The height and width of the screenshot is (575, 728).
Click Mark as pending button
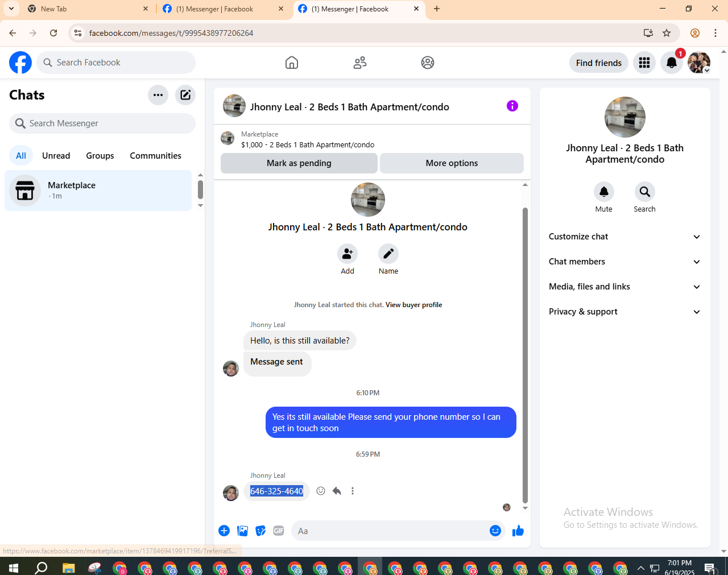299,163
